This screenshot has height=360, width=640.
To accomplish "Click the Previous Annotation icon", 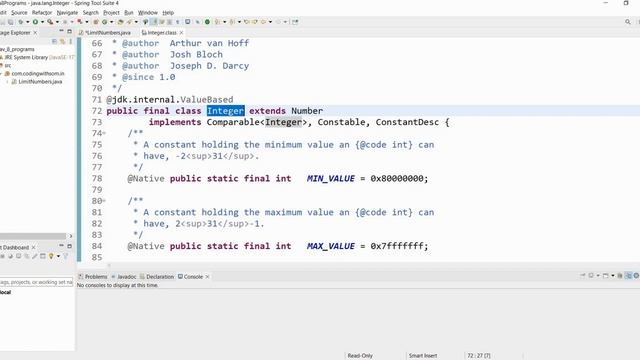I will (x=232, y=22).
